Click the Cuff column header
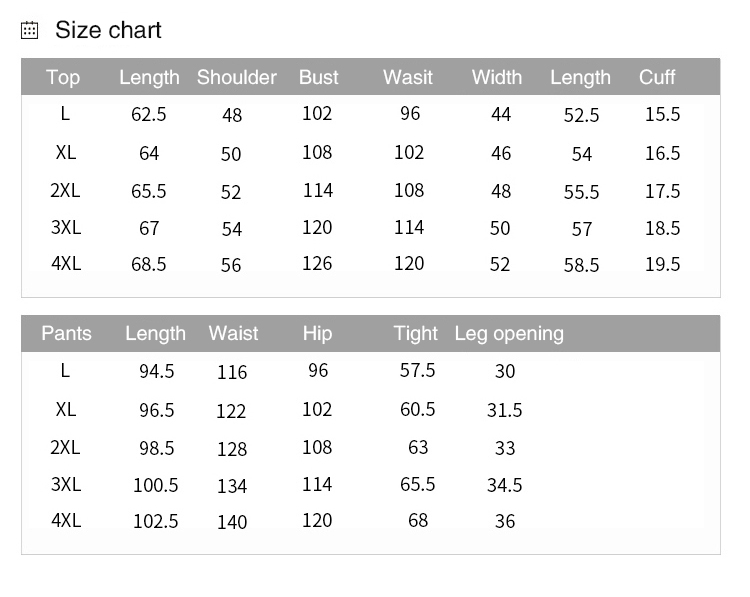The image size is (750, 597). [657, 78]
